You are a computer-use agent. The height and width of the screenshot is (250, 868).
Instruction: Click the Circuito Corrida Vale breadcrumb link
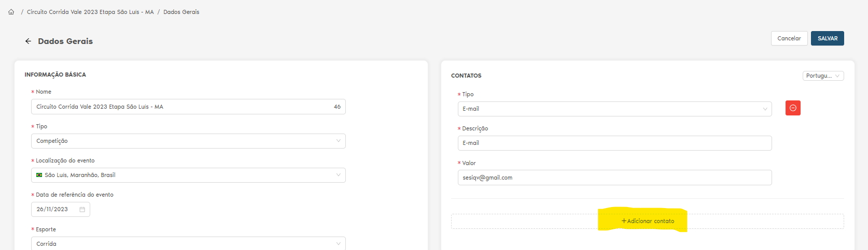click(x=90, y=12)
